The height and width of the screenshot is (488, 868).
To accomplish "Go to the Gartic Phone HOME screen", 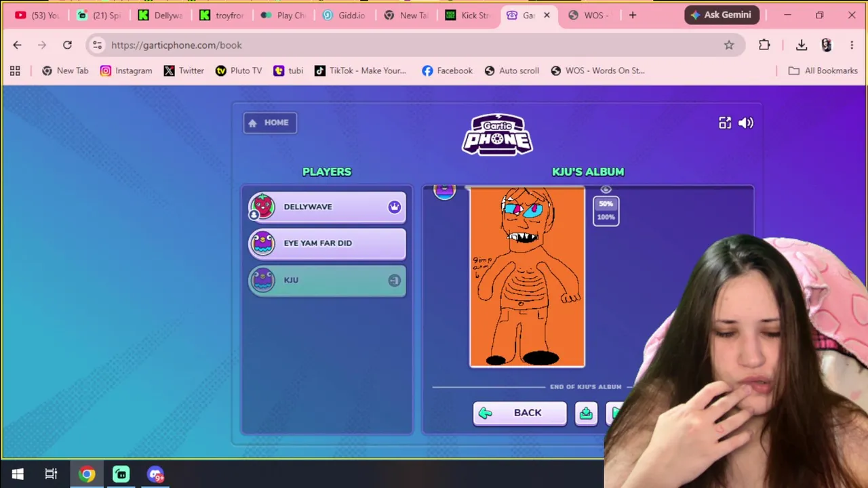I will [x=270, y=123].
